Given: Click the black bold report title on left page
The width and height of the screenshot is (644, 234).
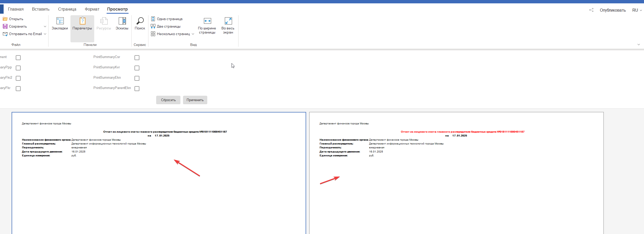Looking at the screenshot, I should coord(165,132).
